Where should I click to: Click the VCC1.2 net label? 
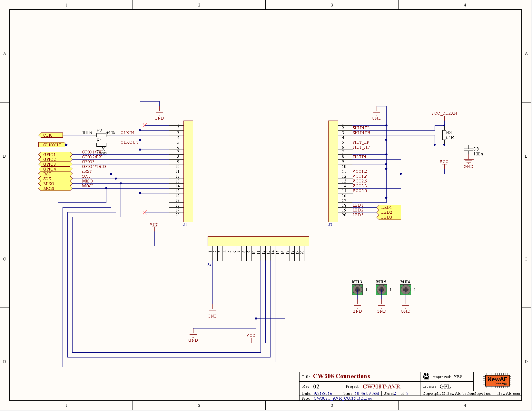(360, 171)
